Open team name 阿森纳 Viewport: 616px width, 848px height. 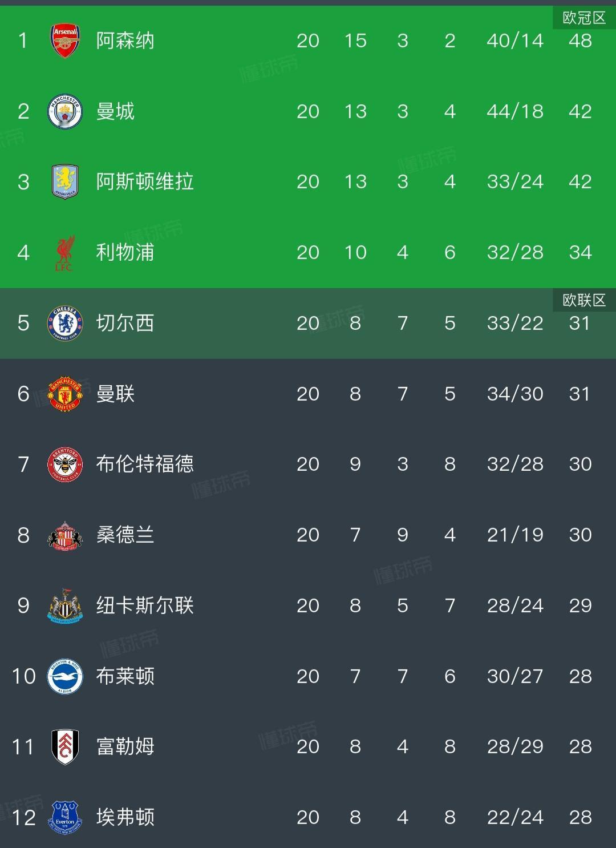[125, 41]
